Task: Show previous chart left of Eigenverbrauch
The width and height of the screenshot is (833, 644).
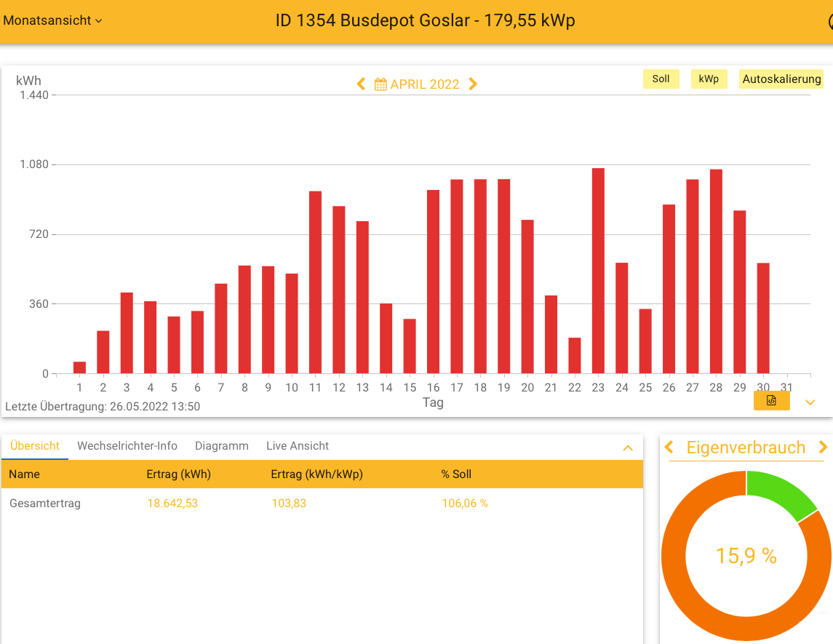Action: pyautogui.click(x=670, y=448)
